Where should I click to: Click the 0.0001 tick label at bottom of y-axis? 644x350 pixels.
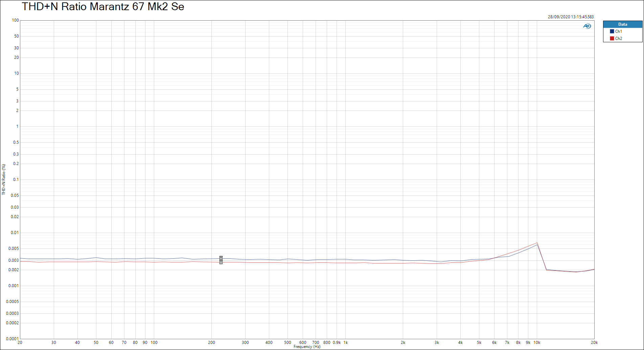click(x=12, y=339)
